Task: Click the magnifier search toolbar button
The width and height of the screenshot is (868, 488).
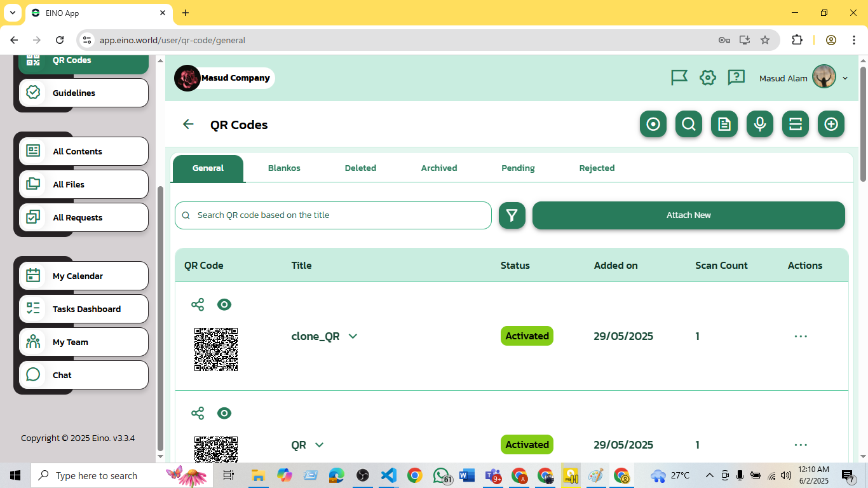Action: tap(689, 124)
